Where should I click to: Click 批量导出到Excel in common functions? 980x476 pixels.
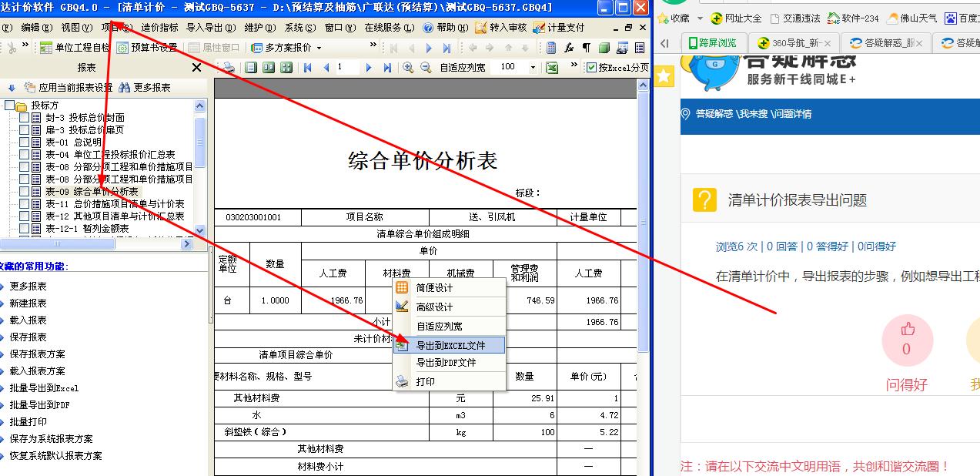[x=44, y=388]
